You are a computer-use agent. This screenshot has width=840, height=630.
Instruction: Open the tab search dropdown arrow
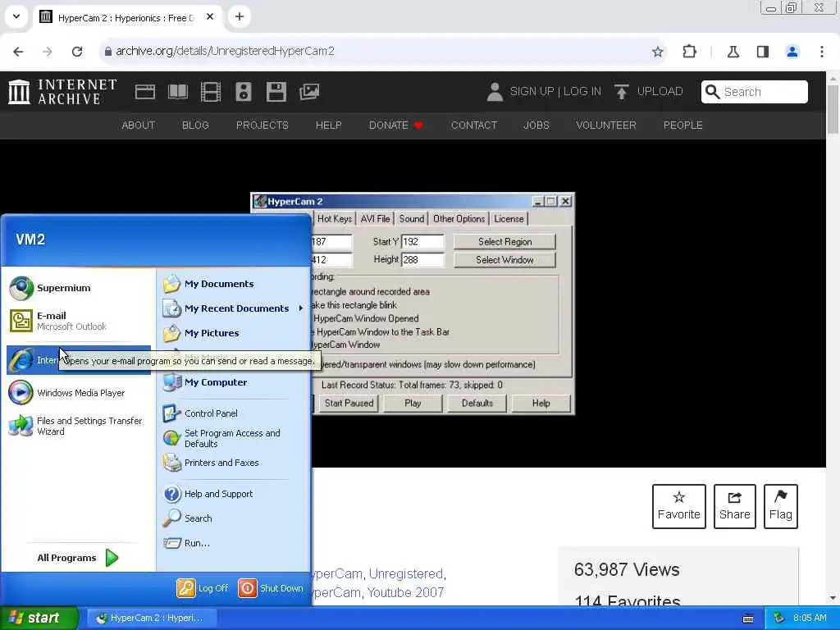pos(16,16)
